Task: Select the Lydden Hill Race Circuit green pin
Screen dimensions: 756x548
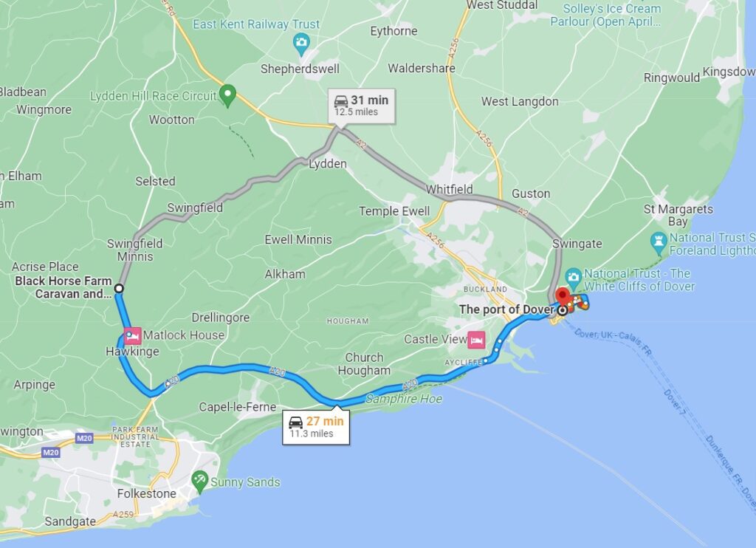Action: coord(227,95)
